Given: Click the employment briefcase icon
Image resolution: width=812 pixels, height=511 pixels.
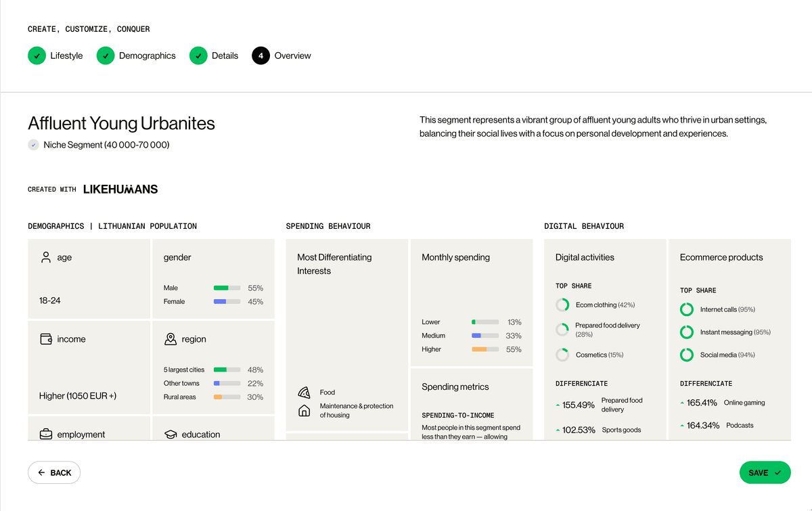Looking at the screenshot, I should point(46,435).
